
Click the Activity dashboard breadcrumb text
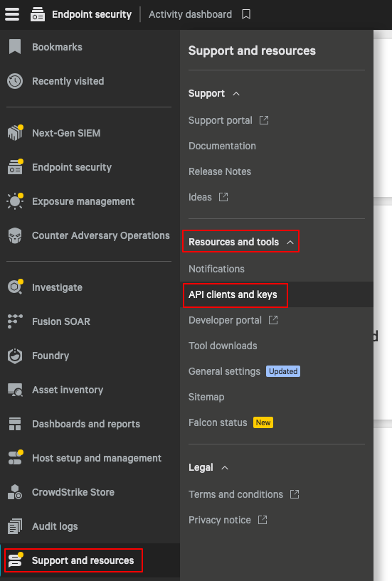click(x=190, y=14)
